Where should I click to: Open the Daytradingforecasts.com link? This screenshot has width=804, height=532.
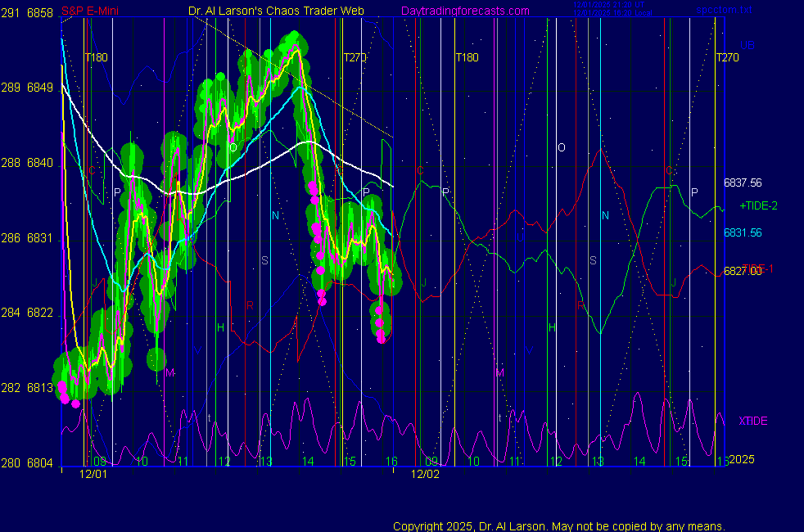point(464,11)
